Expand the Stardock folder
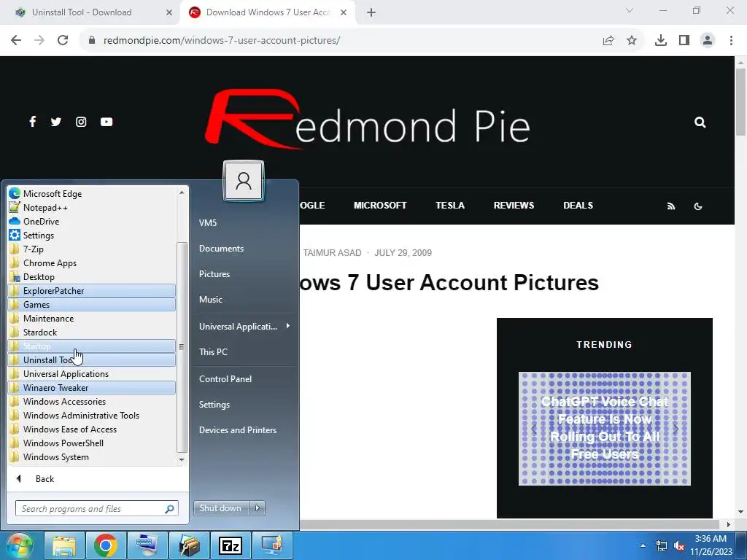This screenshot has width=747, height=560. point(92,332)
